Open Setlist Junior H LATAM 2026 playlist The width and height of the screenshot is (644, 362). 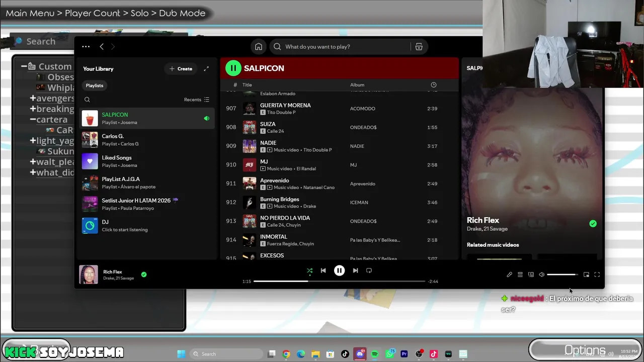(147, 204)
